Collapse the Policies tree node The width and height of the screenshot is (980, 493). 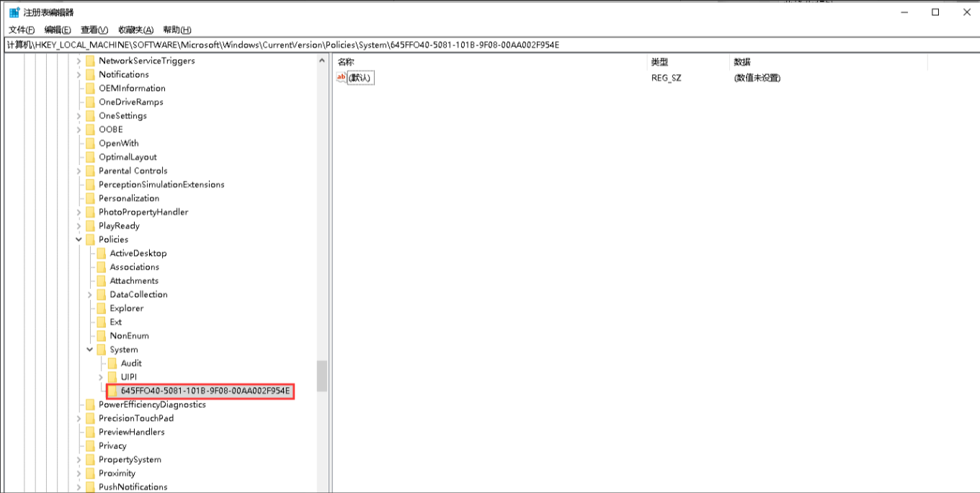tap(79, 239)
